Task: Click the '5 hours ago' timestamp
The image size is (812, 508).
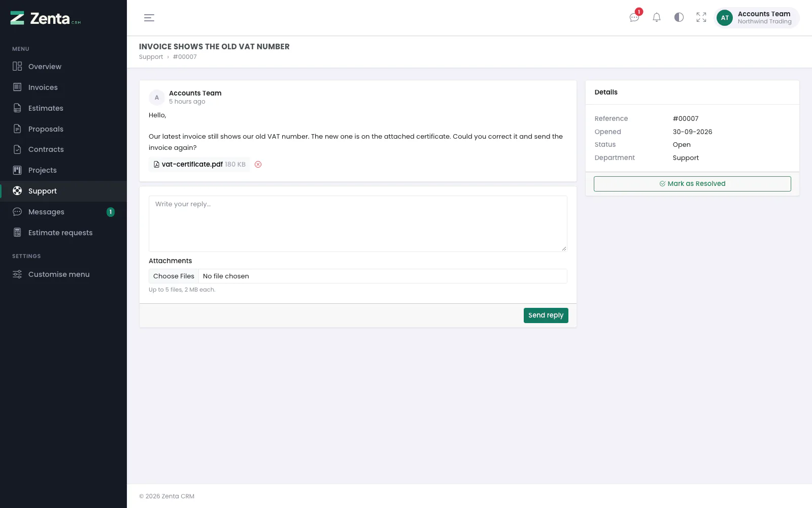Action: click(x=187, y=102)
